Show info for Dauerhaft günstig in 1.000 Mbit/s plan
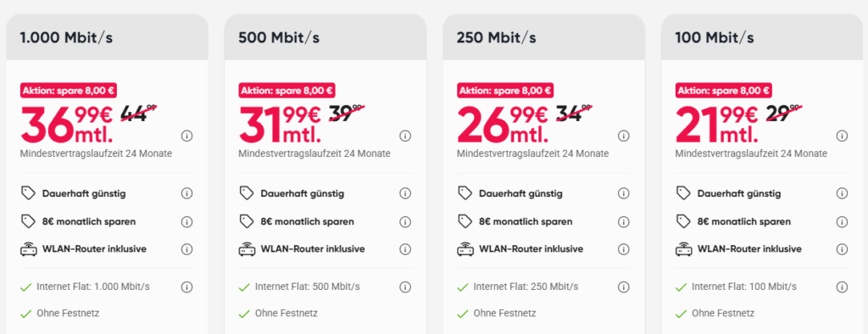This screenshot has width=868, height=334. [x=186, y=193]
